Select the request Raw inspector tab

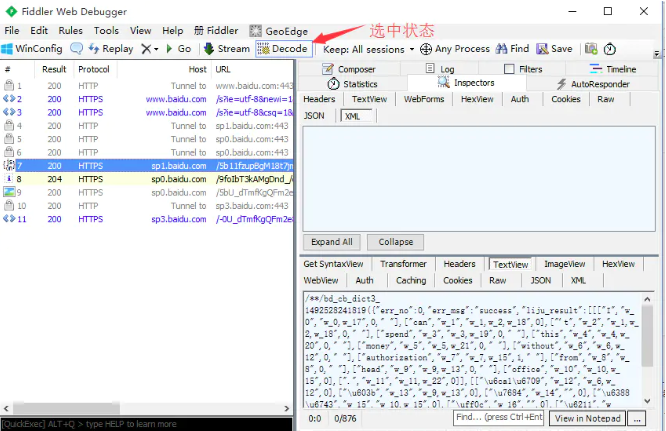pyautogui.click(x=606, y=99)
